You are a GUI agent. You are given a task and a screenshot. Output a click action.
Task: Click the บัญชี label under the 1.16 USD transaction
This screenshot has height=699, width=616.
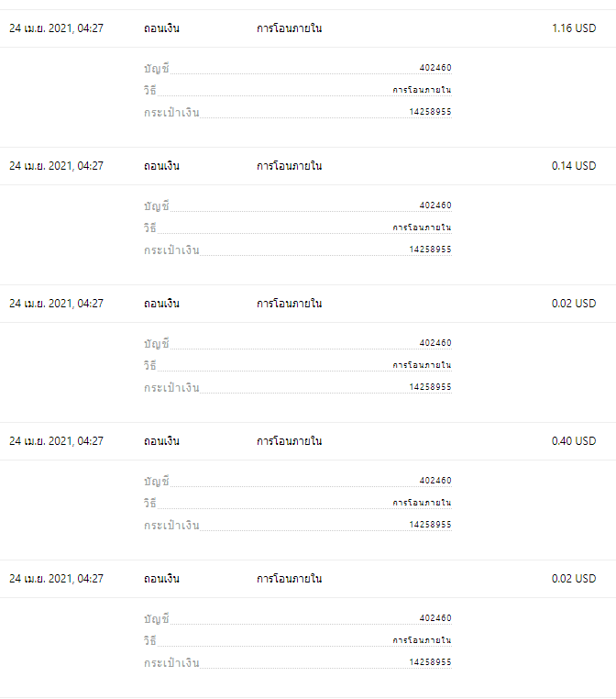click(x=157, y=69)
